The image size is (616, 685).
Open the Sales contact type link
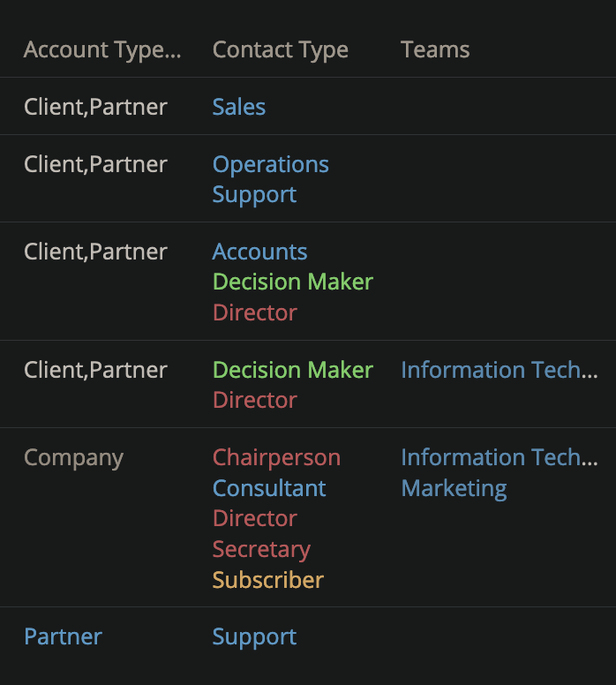coord(238,107)
